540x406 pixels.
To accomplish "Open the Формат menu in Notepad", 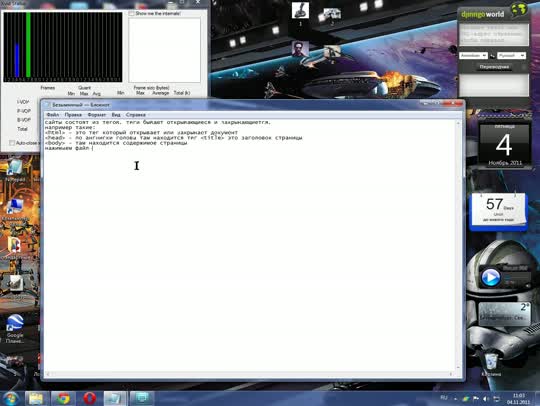I will [96, 115].
